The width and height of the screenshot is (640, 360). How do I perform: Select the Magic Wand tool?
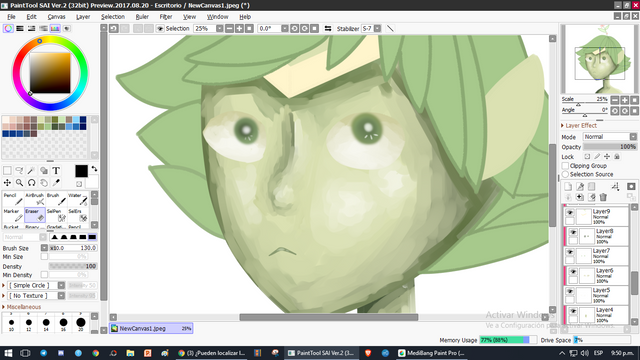(31, 170)
